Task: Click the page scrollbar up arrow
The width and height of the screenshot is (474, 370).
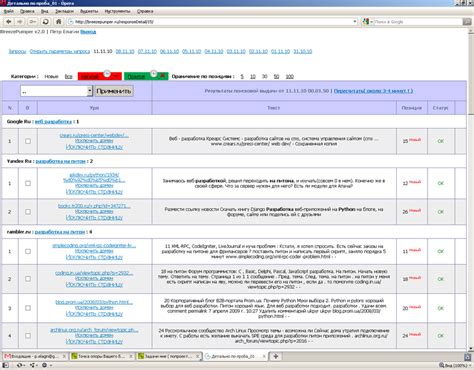Action: [x=471, y=32]
